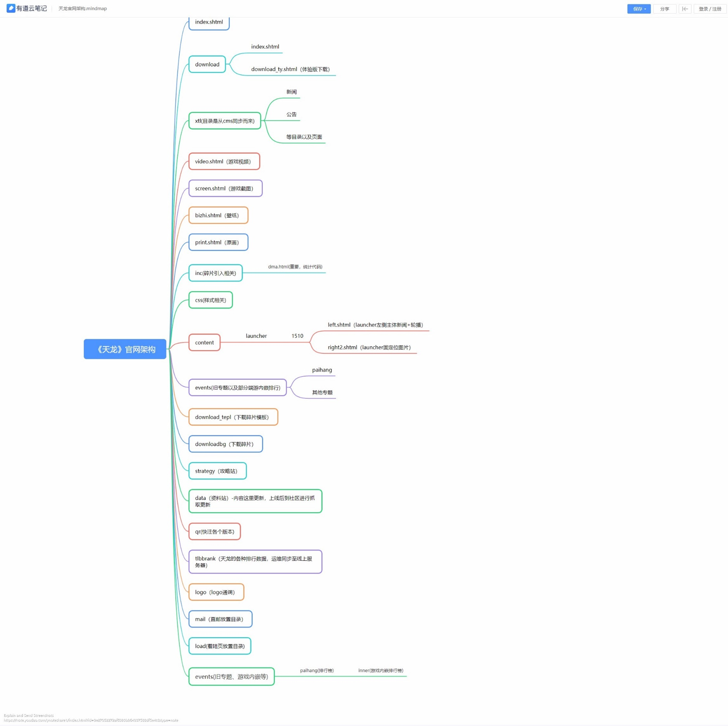Select the tlbbrank ranking data node
This screenshot has height=726, width=728.
click(255, 562)
